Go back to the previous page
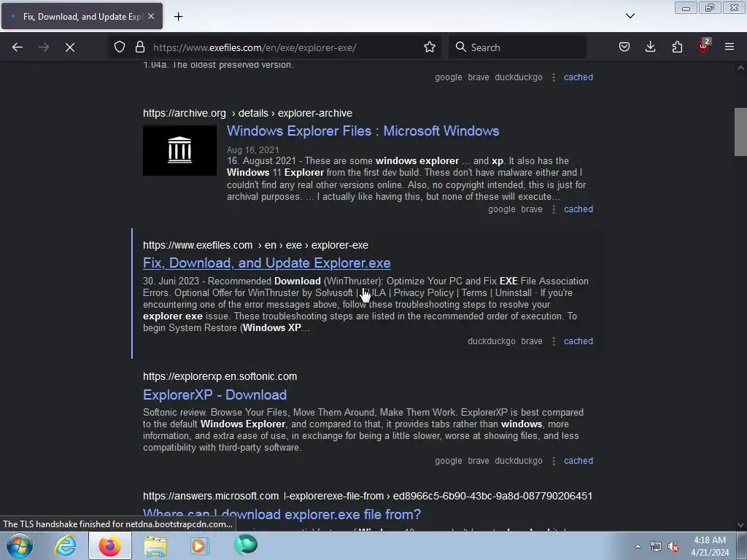Image resolution: width=747 pixels, height=560 pixels. 18,47
